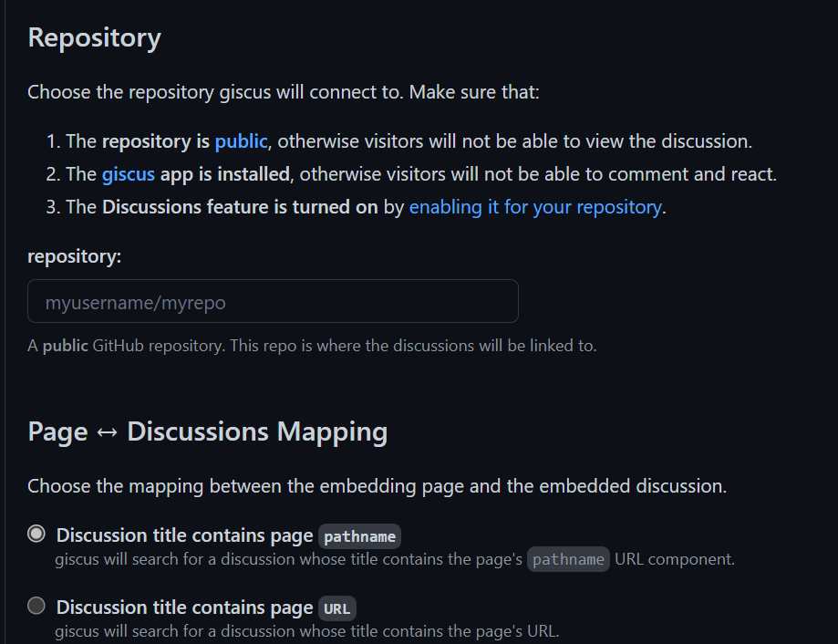Open the blue "public" link
Screen dimensions: 838x644
pos(241,141)
